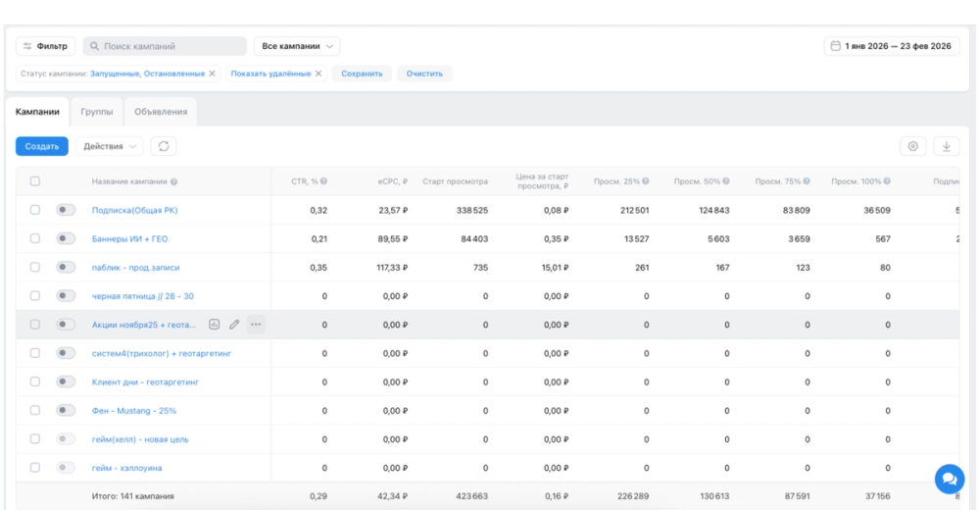Open the date range picker 1 янв 2026
This screenshot has height=510, width=980.
pyautogui.click(x=891, y=46)
